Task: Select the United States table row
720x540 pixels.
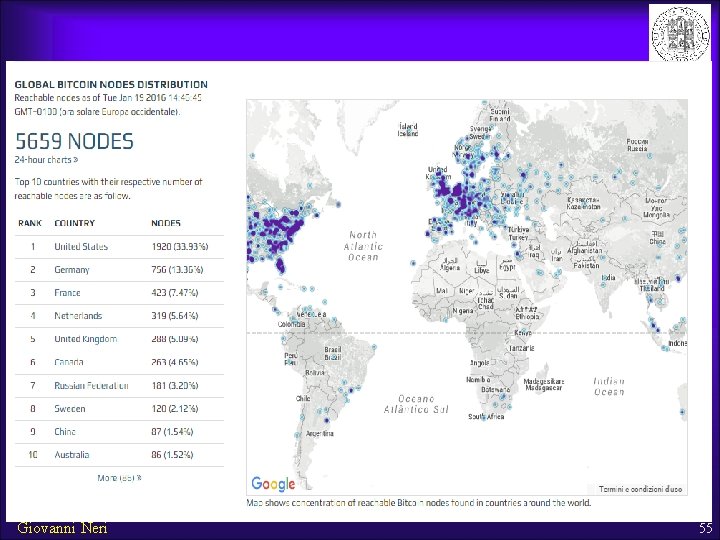Action: click(119, 247)
